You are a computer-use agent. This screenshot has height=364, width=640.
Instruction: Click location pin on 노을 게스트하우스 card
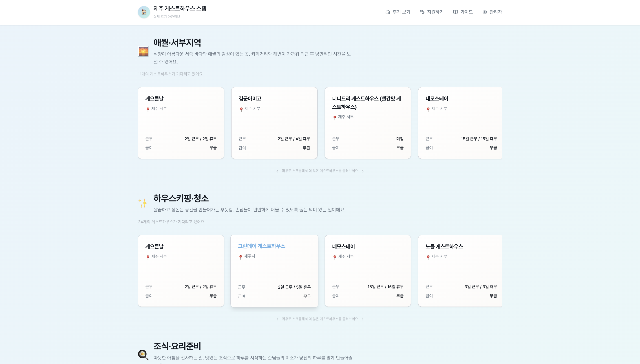(428, 257)
